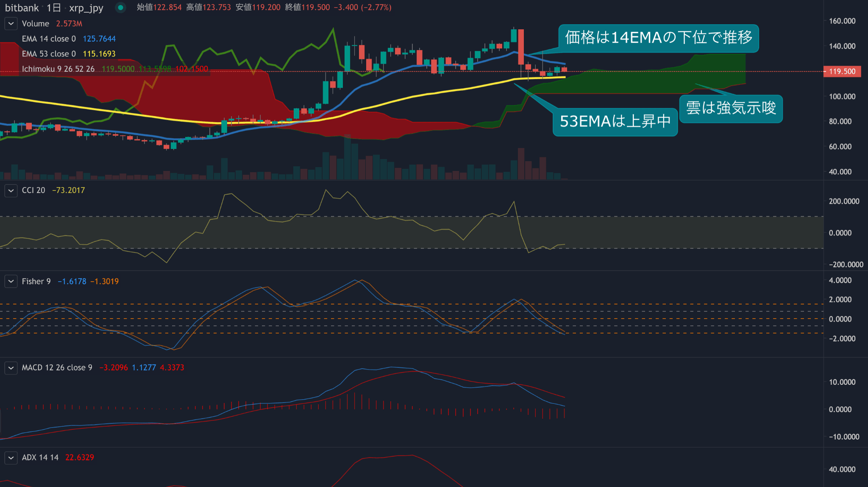The height and width of the screenshot is (487, 868).
Task: Click the Fisher 9 pane chevron icon
Action: 11,281
